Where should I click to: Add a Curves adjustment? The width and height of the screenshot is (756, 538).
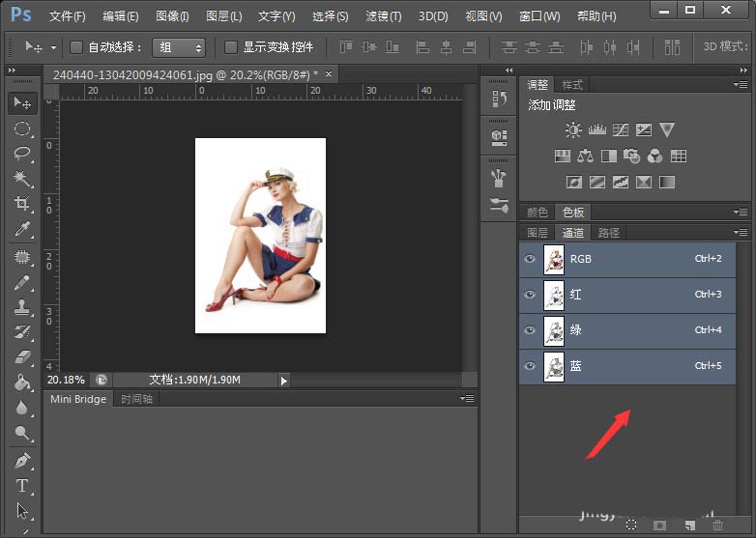(x=621, y=129)
